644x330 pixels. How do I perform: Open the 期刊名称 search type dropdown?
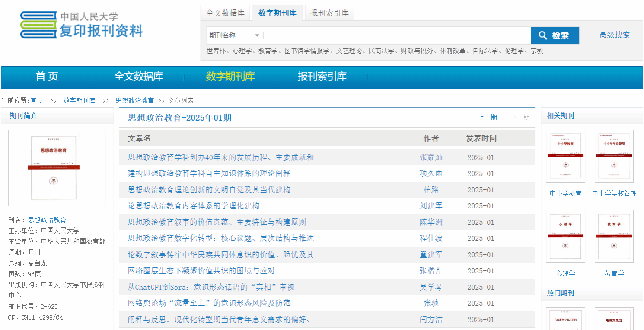[234, 35]
